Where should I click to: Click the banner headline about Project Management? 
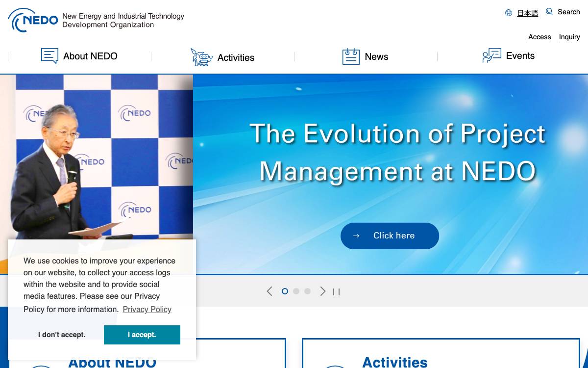point(397,153)
